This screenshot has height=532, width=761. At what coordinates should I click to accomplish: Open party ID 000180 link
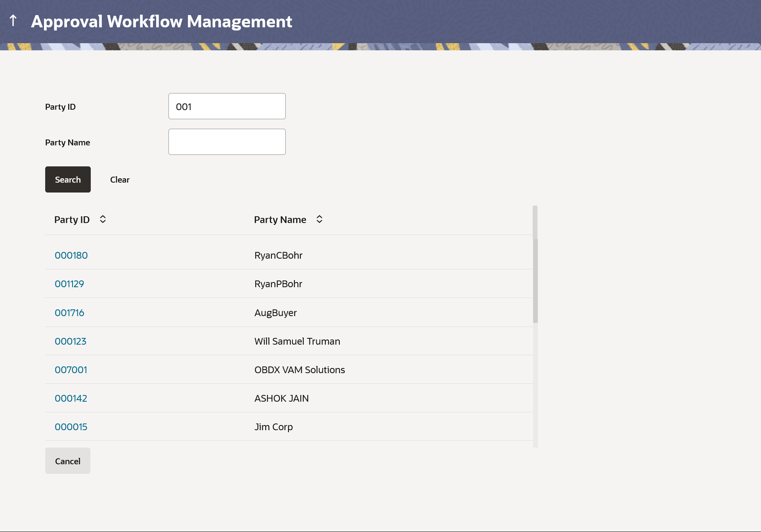click(71, 256)
